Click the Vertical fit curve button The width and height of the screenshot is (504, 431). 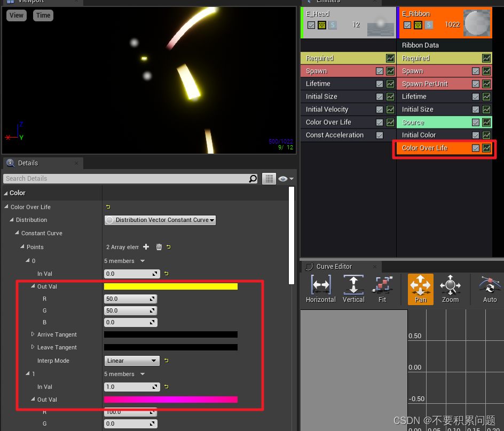pos(353,289)
